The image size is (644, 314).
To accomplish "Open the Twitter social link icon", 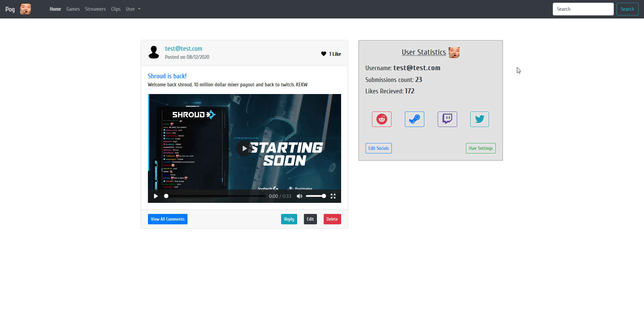I will point(479,119).
